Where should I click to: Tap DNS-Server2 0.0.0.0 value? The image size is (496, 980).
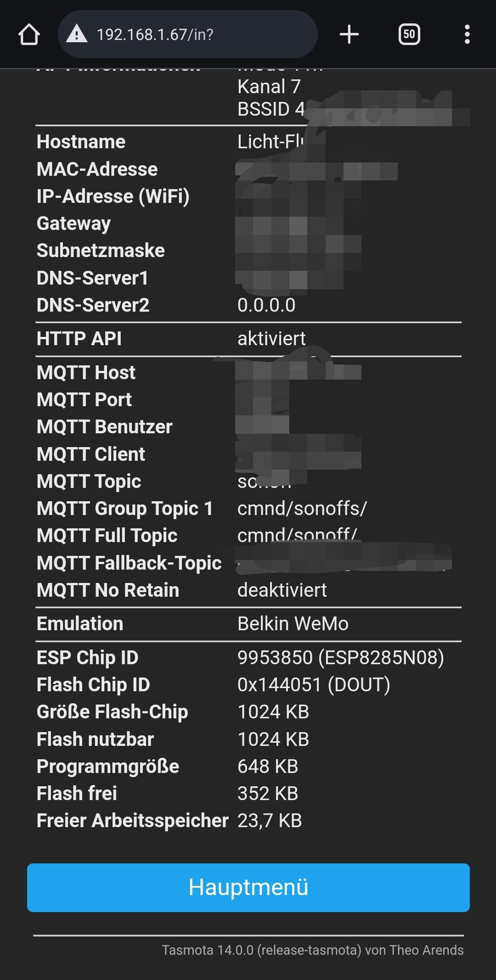266,305
